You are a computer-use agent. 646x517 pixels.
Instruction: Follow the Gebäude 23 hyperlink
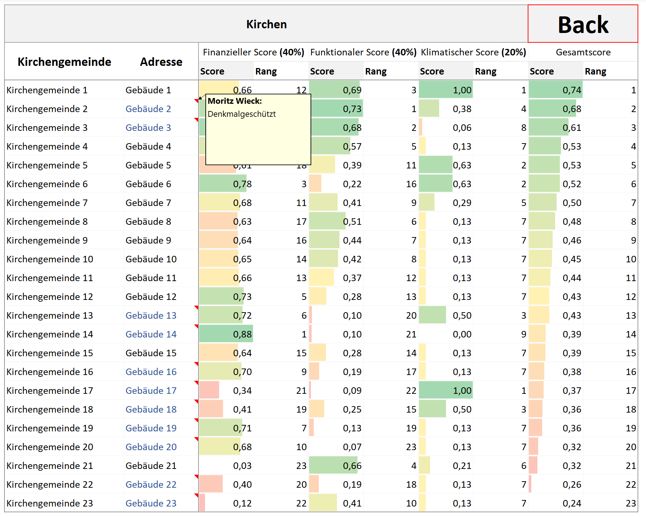151,503
